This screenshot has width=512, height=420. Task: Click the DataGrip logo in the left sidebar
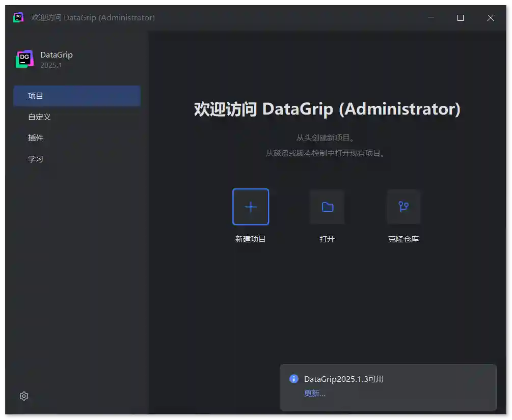(24, 59)
